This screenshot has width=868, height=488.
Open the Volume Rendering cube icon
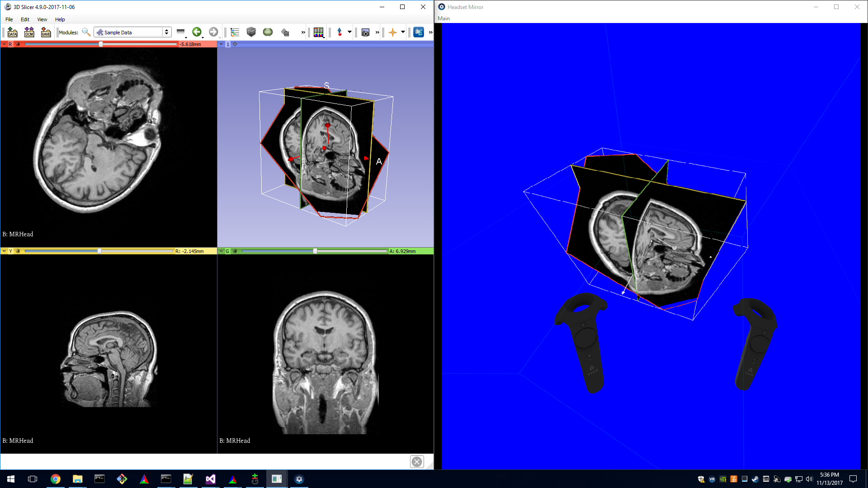(251, 32)
